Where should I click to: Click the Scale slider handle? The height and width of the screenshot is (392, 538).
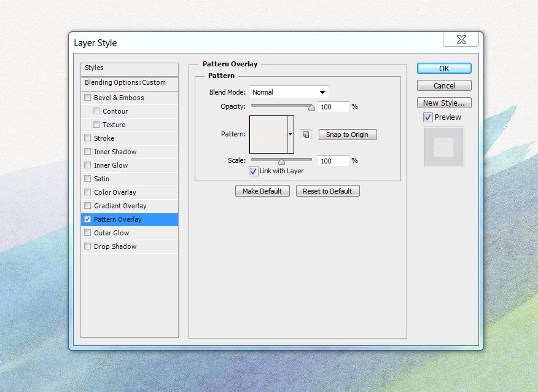coord(282,160)
